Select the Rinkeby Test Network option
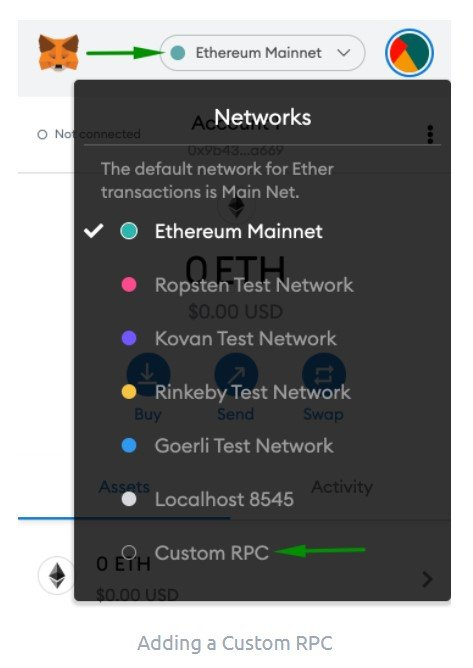 click(236, 392)
